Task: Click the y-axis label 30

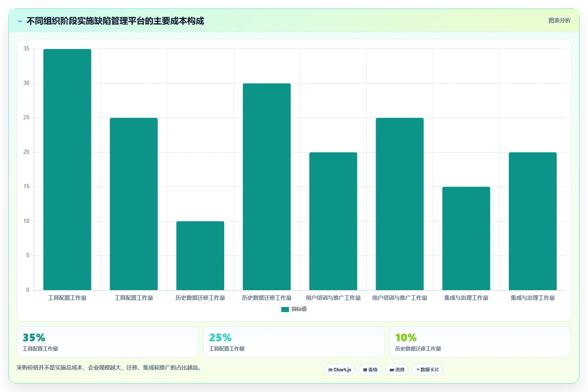Action: (27, 83)
